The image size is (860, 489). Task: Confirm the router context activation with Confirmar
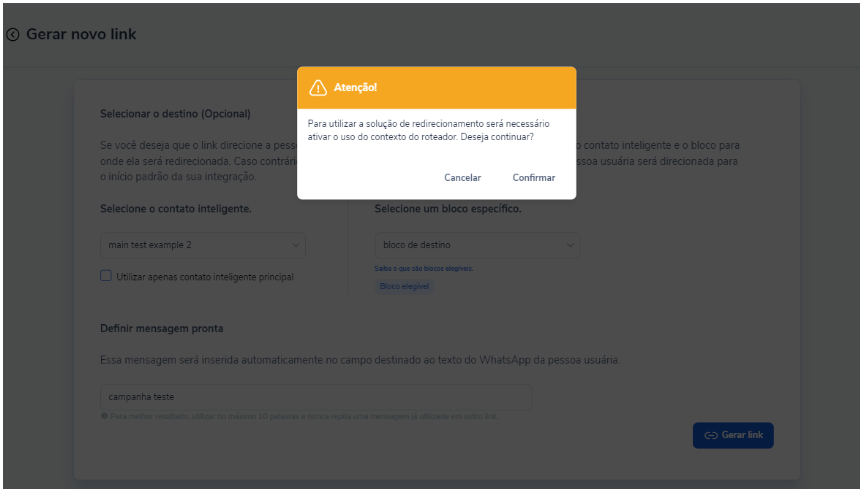534,178
